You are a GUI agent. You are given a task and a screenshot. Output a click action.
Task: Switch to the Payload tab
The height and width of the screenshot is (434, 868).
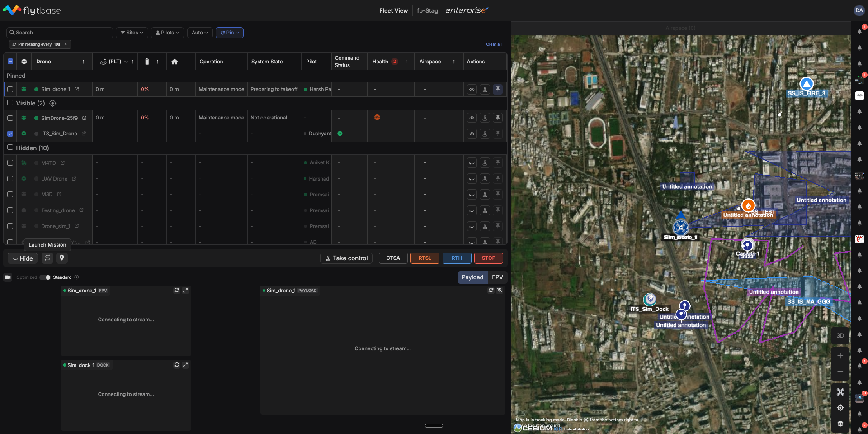point(472,277)
